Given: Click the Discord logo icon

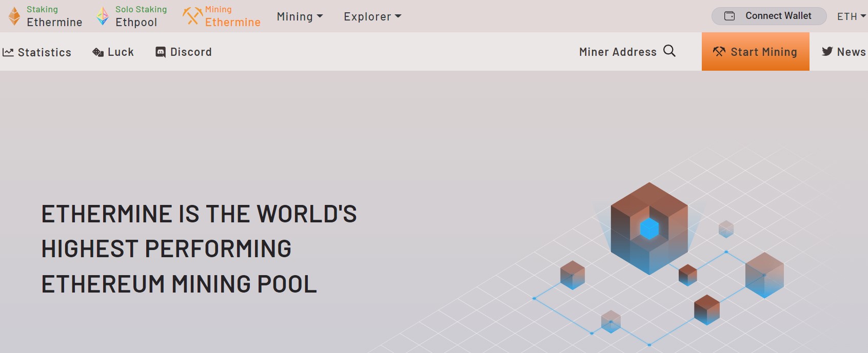Looking at the screenshot, I should point(161,52).
